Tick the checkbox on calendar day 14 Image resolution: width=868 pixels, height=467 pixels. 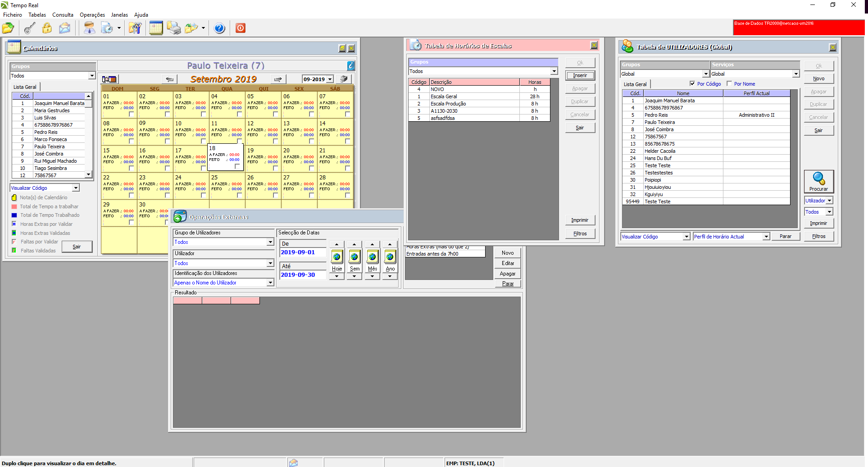pyautogui.click(x=348, y=141)
